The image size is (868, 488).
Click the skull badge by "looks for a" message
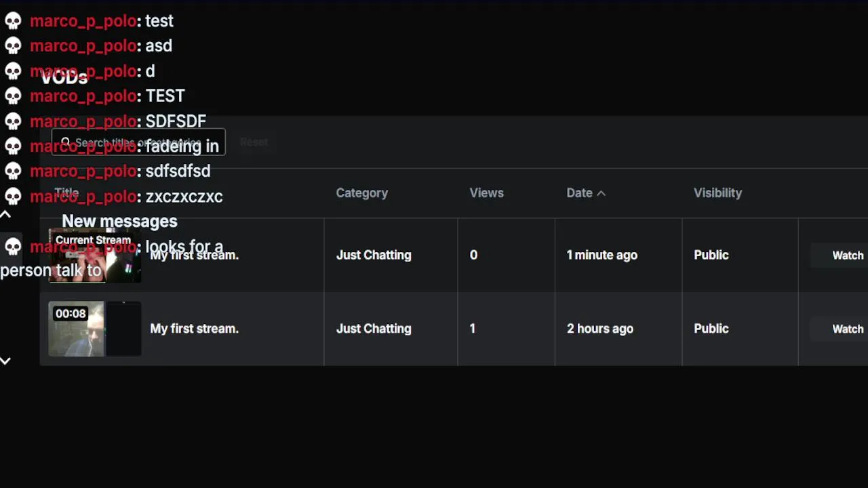[13, 247]
